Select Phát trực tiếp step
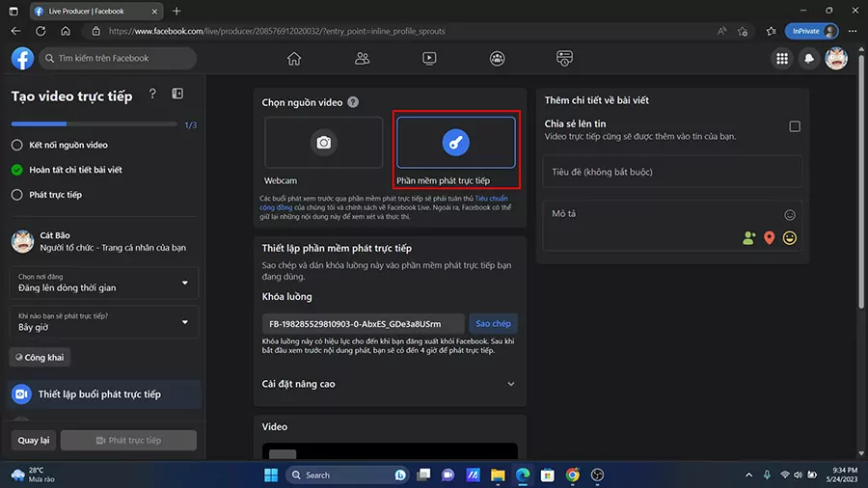Viewport: 868px width, 488px height. tap(46, 195)
